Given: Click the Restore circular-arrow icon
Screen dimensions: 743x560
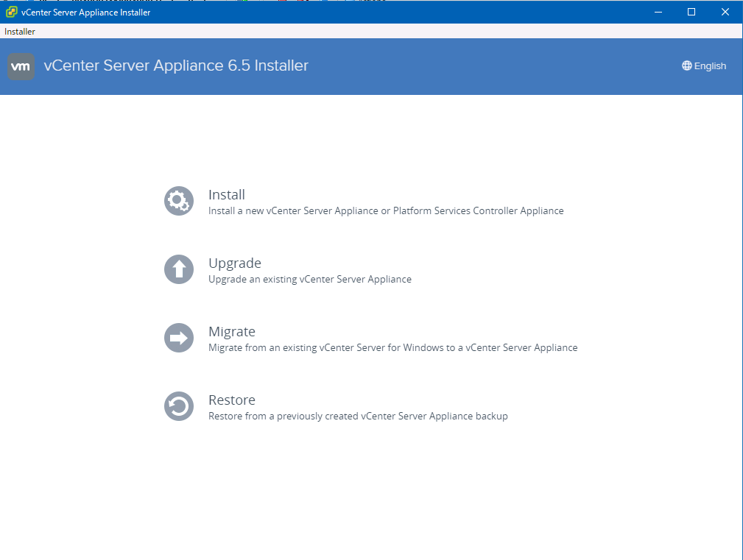Looking at the screenshot, I should click(x=179, y=406).
